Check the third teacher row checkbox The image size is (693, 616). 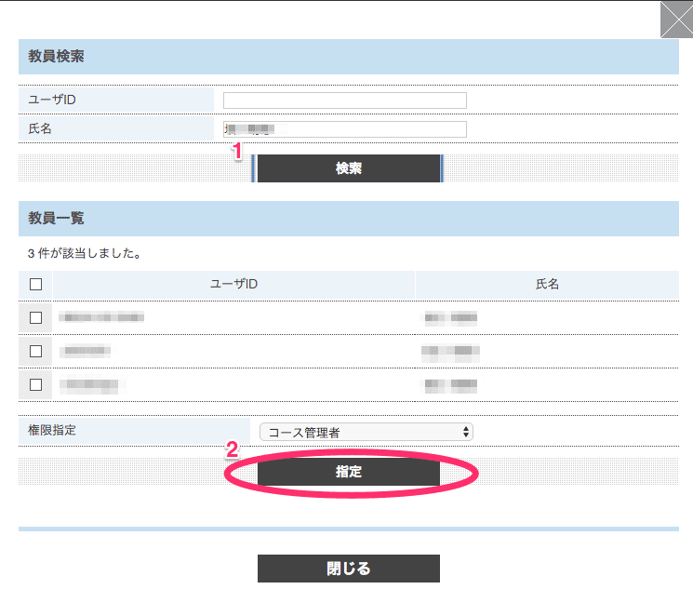(x=36, y=383)
